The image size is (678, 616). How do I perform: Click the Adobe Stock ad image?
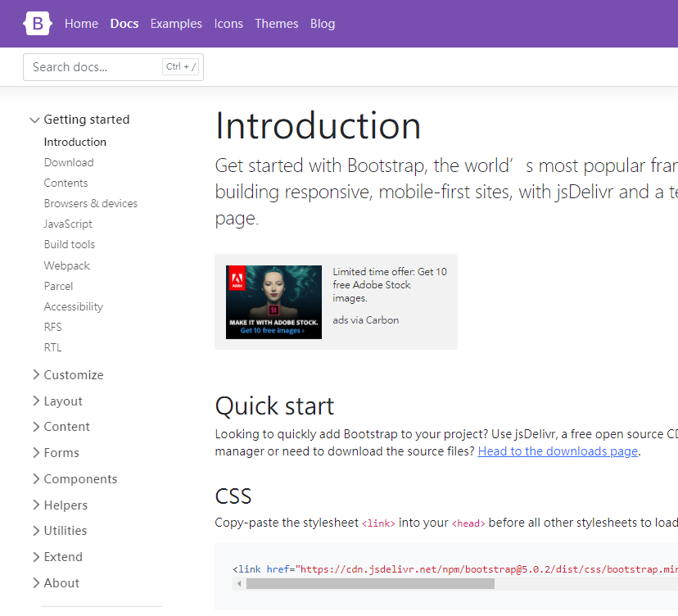(x=273, y=302)
